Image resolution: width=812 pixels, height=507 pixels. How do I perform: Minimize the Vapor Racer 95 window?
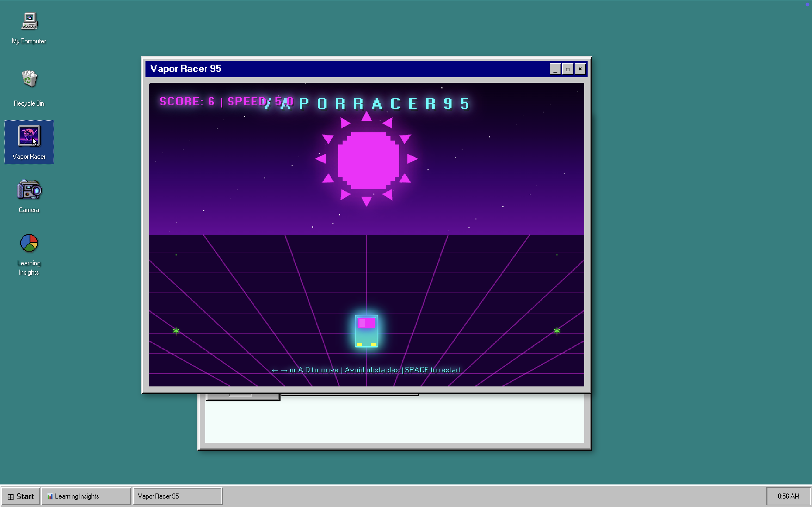(555, 69)
